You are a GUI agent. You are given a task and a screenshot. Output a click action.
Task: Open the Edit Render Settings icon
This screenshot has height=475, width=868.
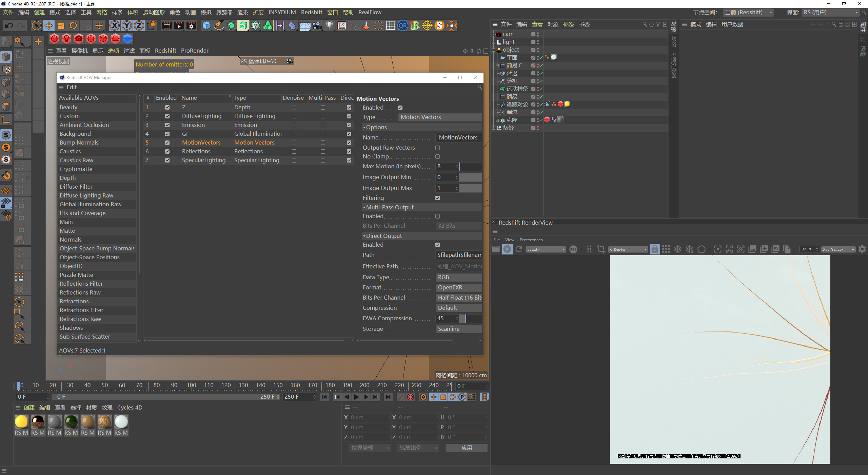[x=191, y=25]
